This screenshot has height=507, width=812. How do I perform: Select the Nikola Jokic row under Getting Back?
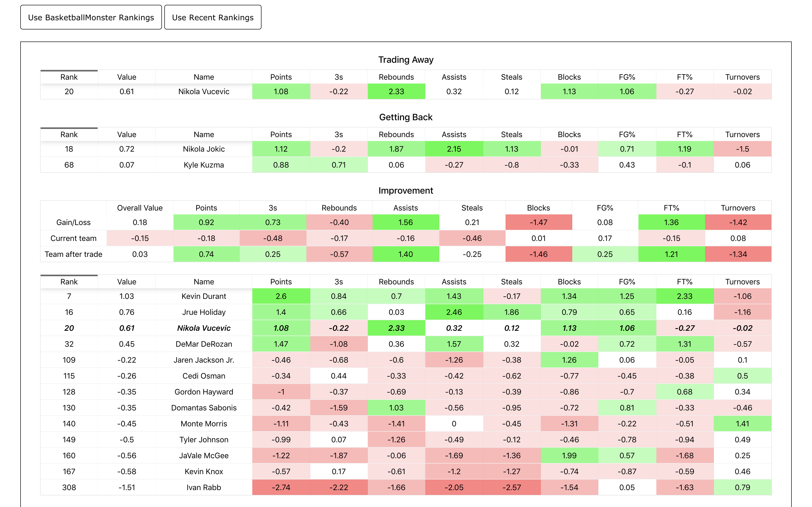pyautogui.click(x=203, y=149)
